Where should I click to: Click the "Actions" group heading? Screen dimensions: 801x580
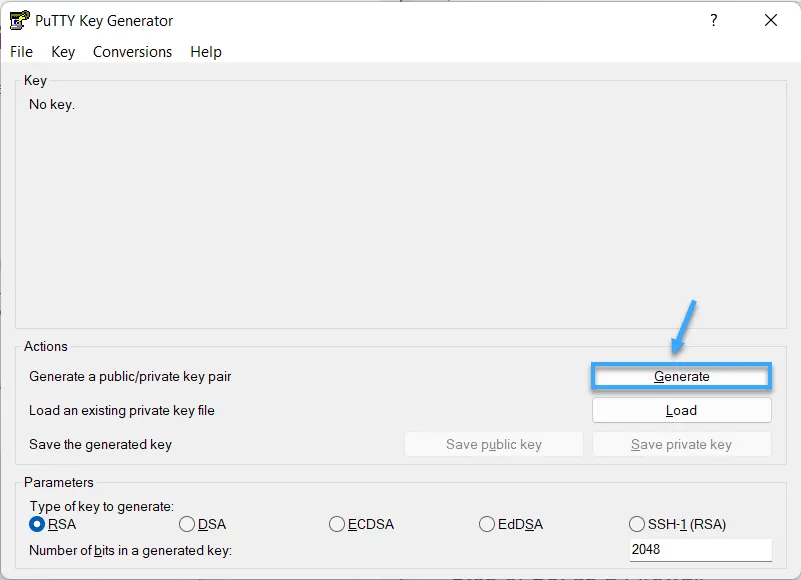click(46, 346)
